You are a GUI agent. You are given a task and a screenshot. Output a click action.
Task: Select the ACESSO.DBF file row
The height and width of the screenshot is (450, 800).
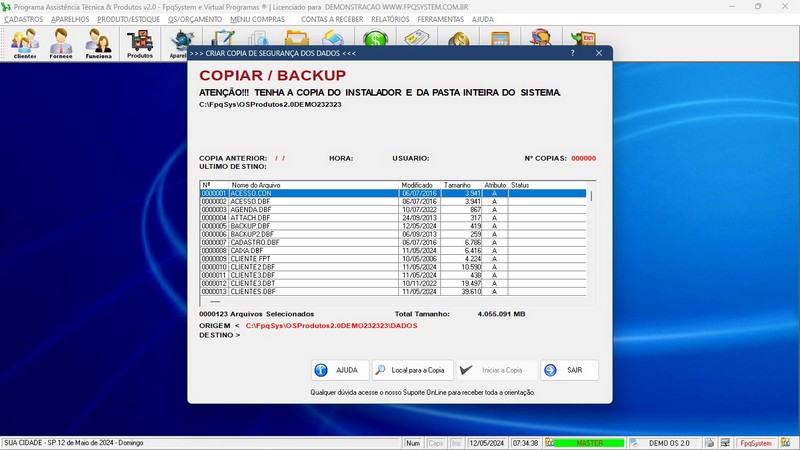(393, 202)
